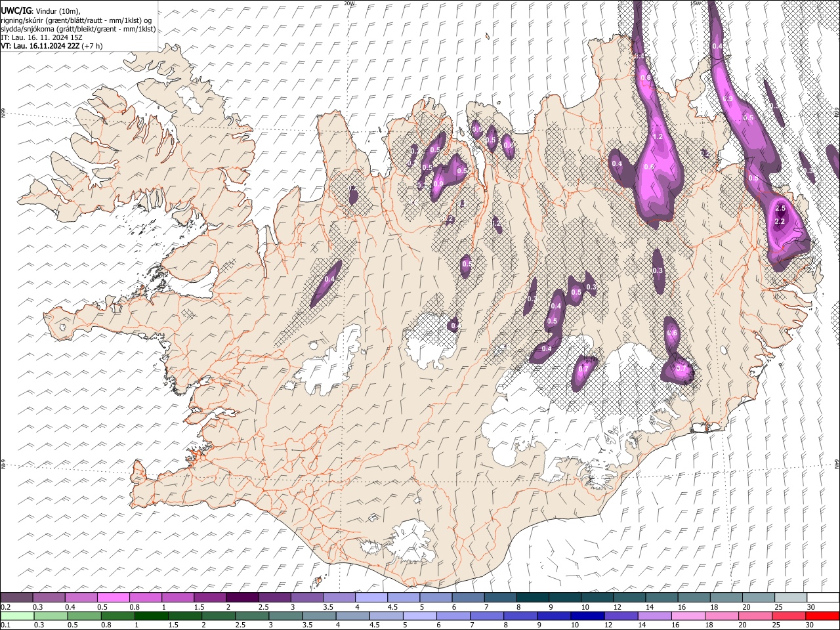Click the 0.1 label in the lower legend
Viewport: 840px width, 630px height.
5,625
